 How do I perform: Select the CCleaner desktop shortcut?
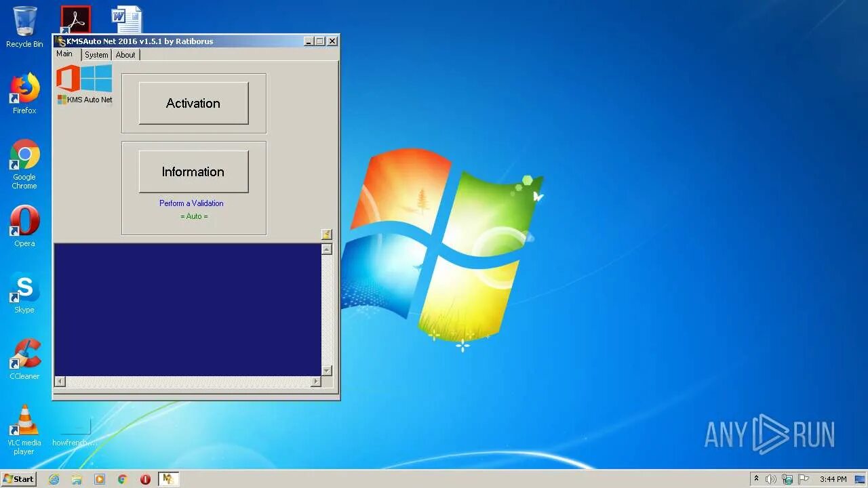pyautogui.click(x=24, y=359)
